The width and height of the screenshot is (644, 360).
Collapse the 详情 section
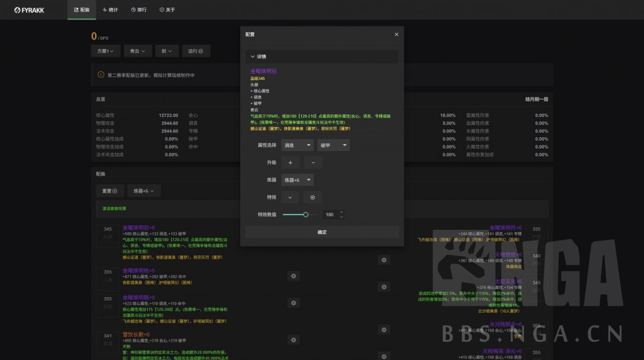click(253, 57)
